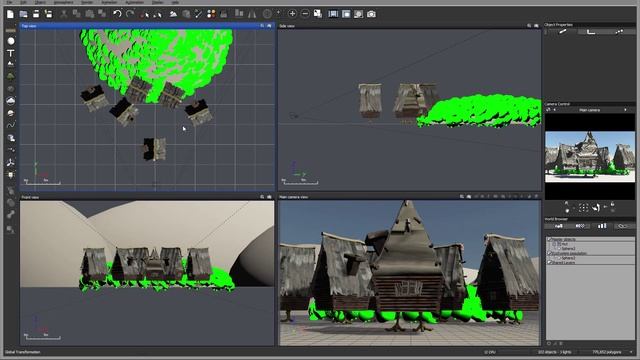Image resolution: width=640 pixels, height=360 pixels.
Task: Click the camera preview thumbnail
Action: (590, 156)
